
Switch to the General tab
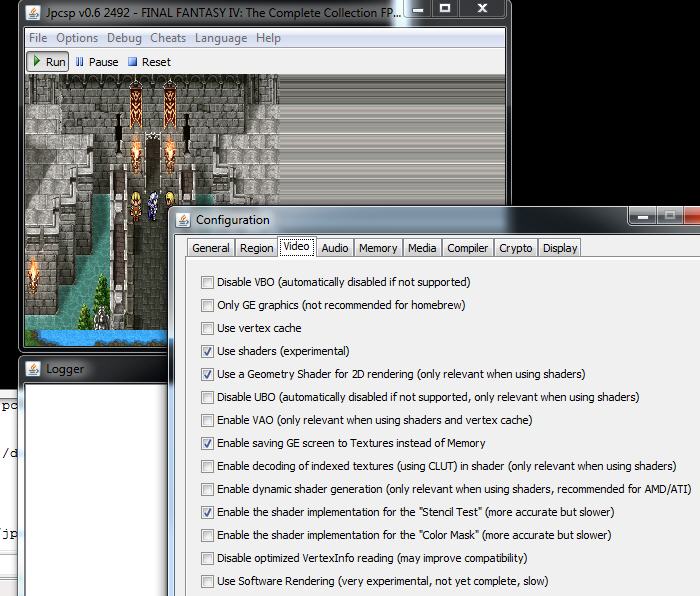(x=211, y=248)
